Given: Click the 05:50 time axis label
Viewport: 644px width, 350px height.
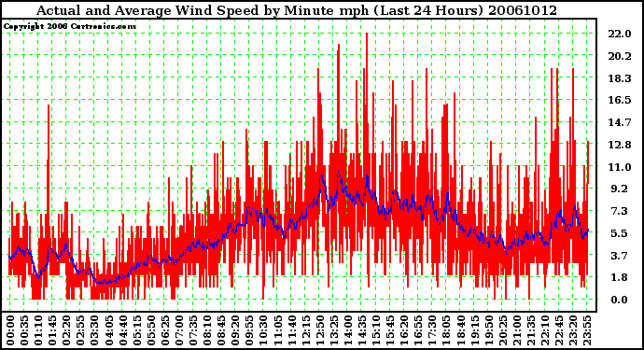Looking at the screenshot, I should click(150, 330).
